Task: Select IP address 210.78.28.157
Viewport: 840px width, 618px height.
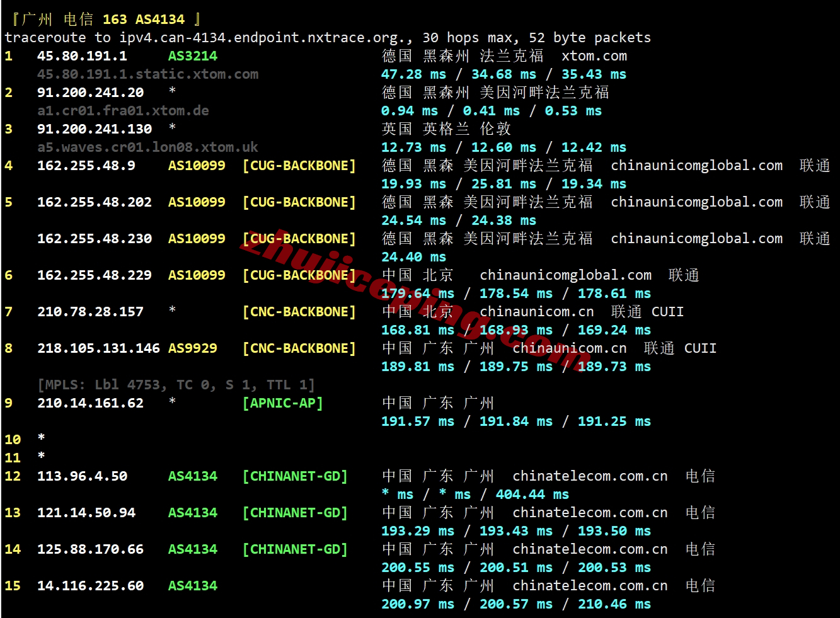Action: 90,312
